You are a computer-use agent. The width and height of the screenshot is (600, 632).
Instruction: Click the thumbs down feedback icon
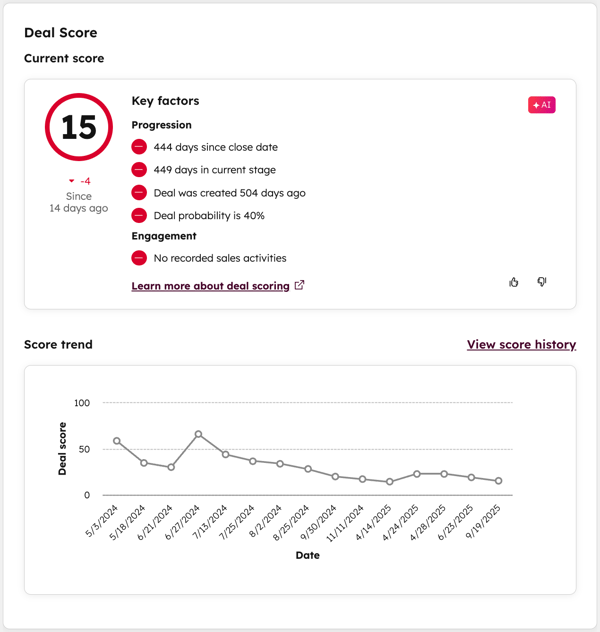pyautogui.click(x=542, y=282)
